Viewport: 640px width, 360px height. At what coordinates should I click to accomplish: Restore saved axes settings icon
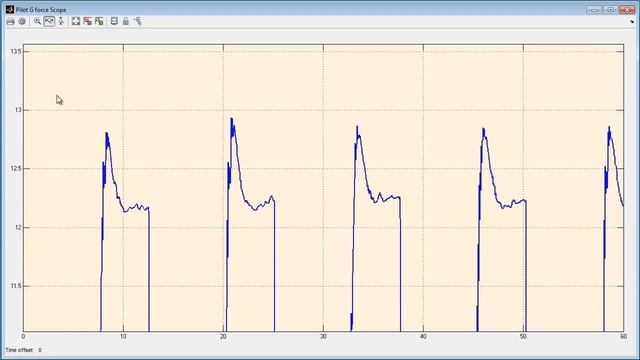point(99,21)
